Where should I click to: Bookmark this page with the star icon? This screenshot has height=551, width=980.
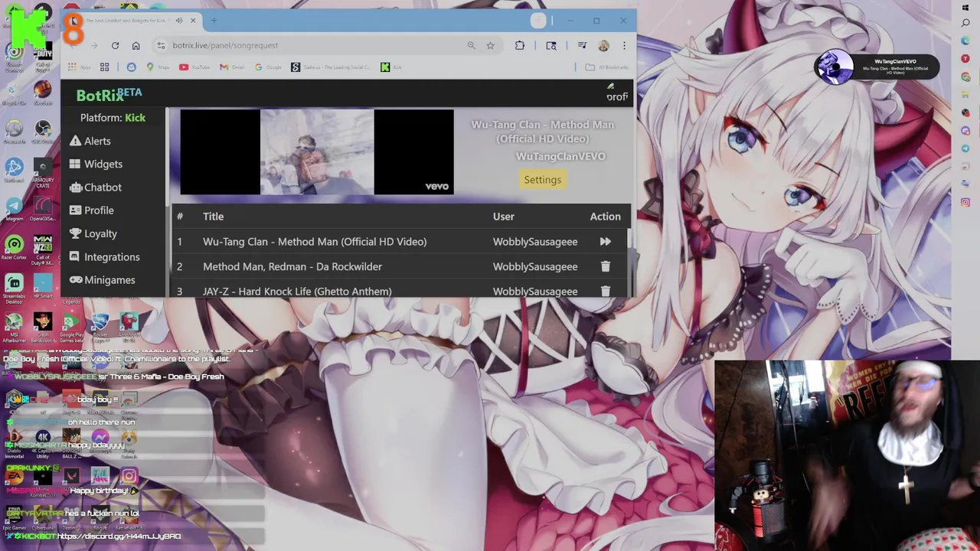click(490, 45)
